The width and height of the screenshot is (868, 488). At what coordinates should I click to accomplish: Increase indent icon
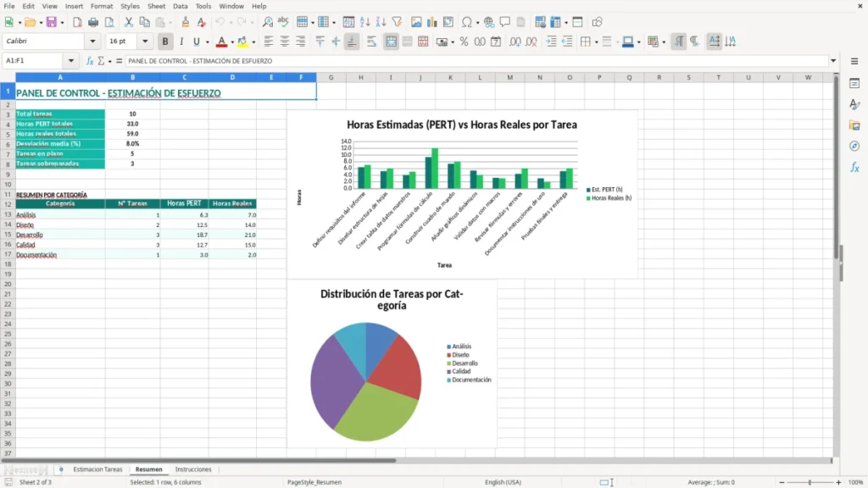point(551,42)
